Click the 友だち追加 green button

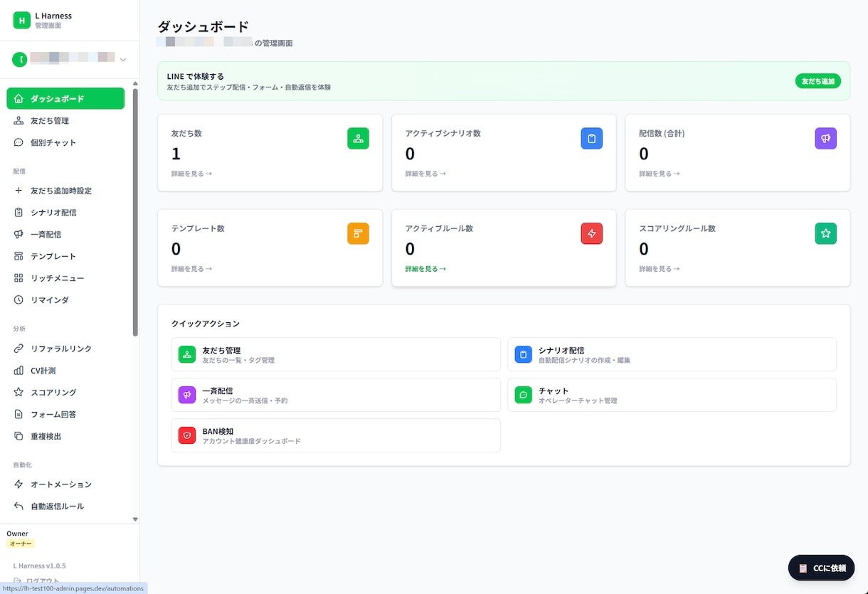pyautogui.click(x=817, y=81)
